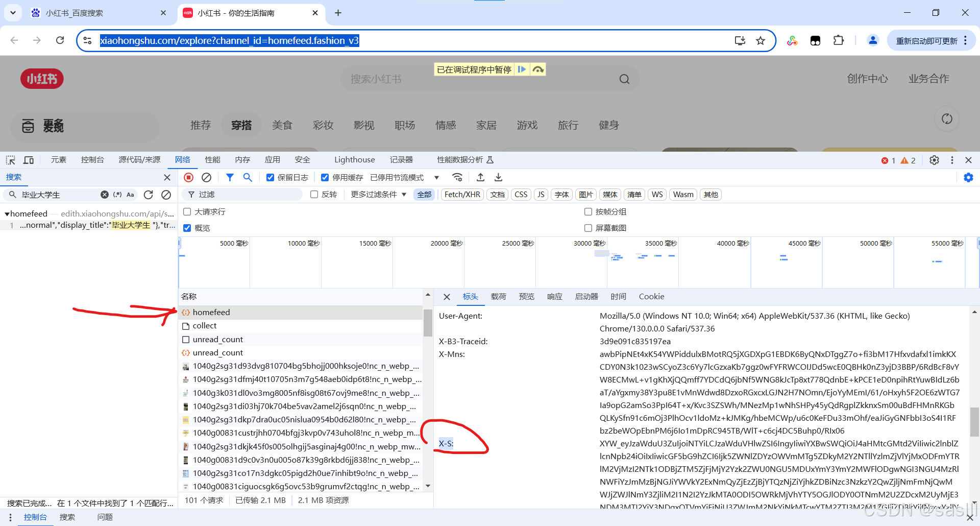
Task: Filter requests by Fetch/XHR
Action: [462, 195]
